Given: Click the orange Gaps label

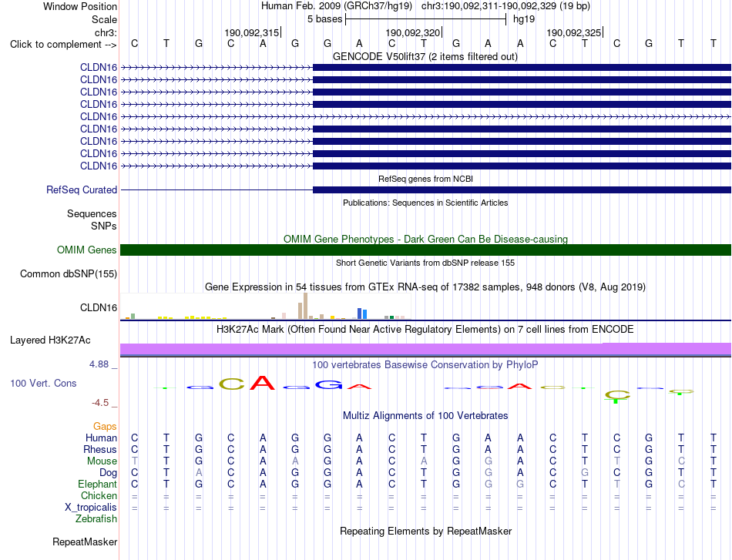Looking at the screenshot, I should coord(105,427).
